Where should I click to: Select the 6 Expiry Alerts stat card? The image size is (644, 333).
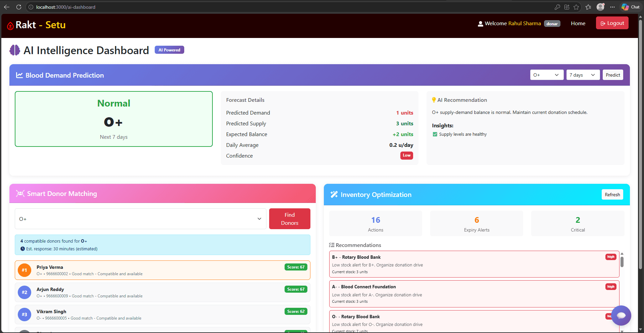(477, 223)
